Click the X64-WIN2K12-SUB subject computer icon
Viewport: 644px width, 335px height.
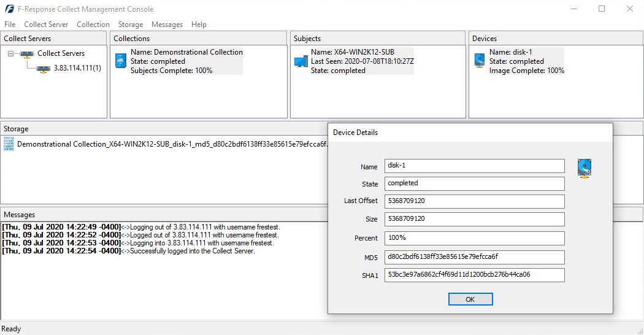[x=301, y=61]
